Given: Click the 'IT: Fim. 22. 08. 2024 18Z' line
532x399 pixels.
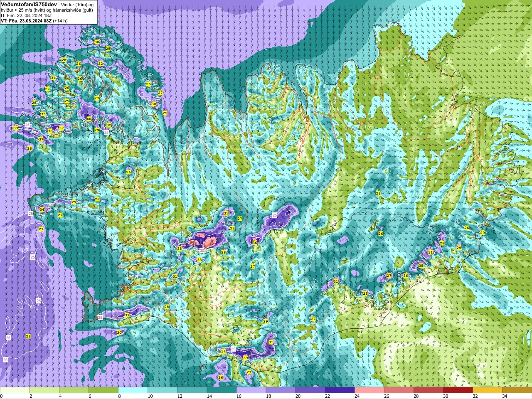Looking at the screenshot, I should pos(26,15).
